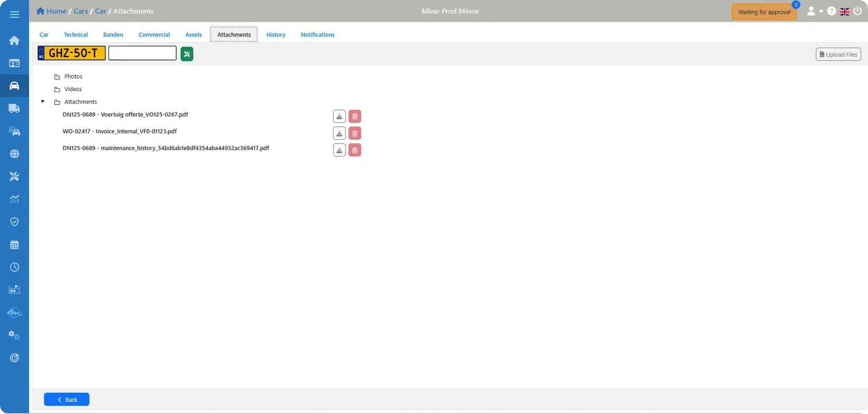Open the user account dropdown

pos(815,11)
